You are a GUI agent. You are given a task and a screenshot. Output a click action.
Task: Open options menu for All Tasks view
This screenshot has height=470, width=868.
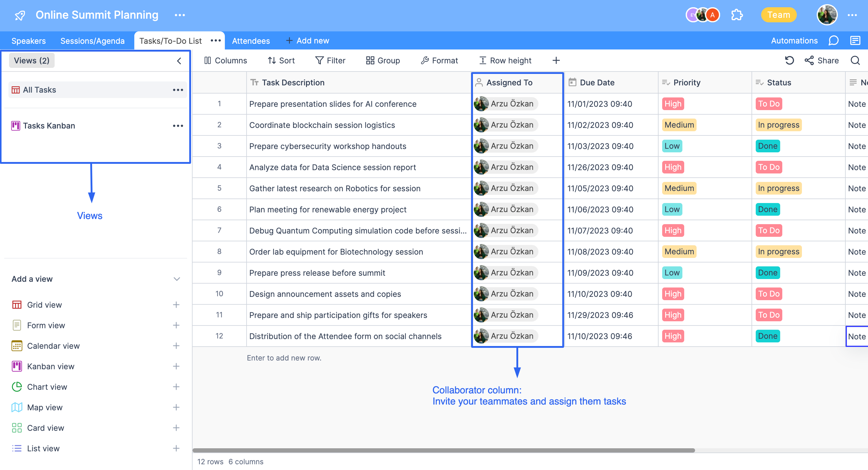click(x=177, y=90)
